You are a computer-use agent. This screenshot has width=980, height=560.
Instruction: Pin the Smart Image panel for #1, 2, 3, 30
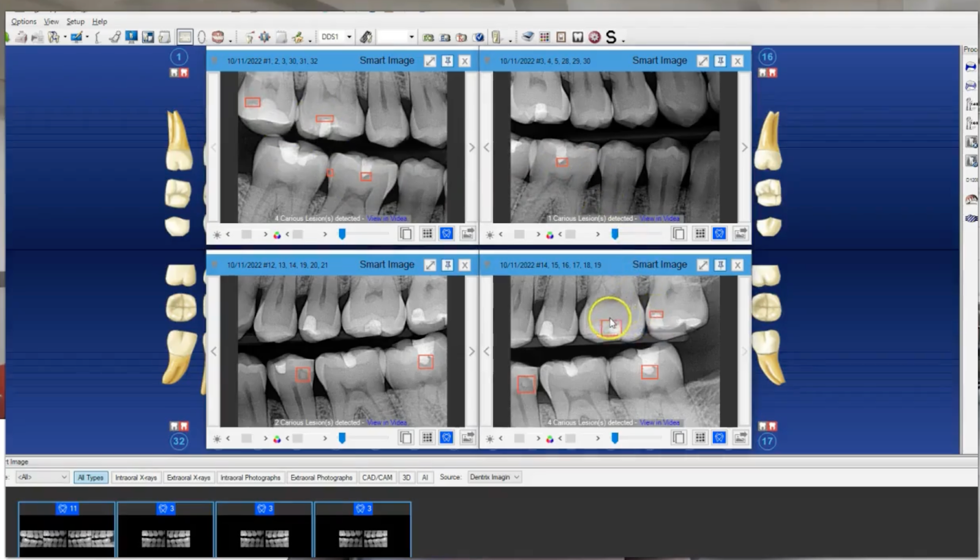[448, 61]
